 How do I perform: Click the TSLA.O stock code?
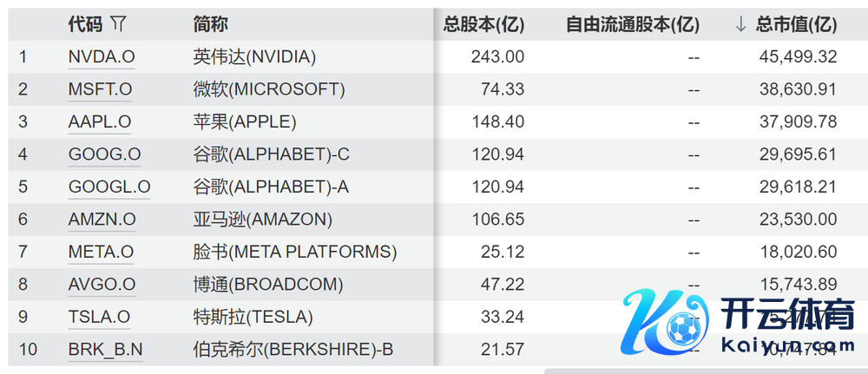point(99,317)
